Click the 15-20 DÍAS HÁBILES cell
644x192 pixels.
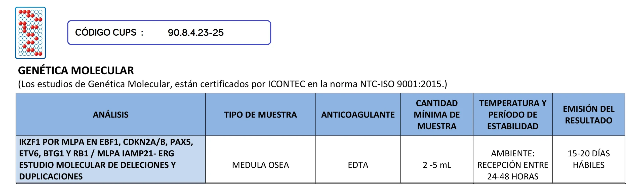tap(589, 159)
